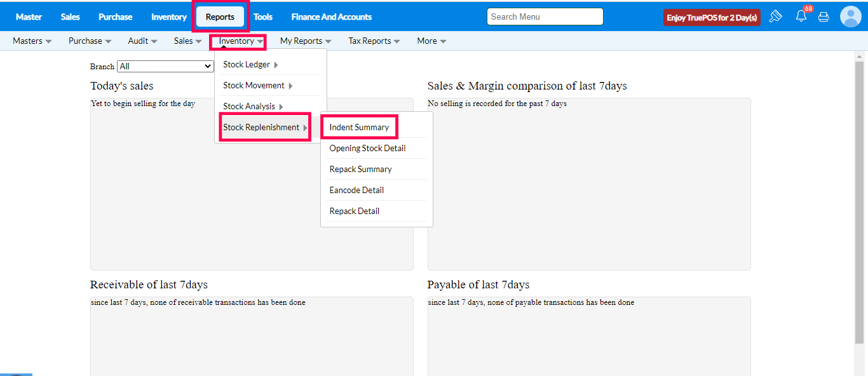The width and height of the screenshot is (868, 376).
Task: Expand the My Reports dropdown
Action: click(x=306, y=41)
